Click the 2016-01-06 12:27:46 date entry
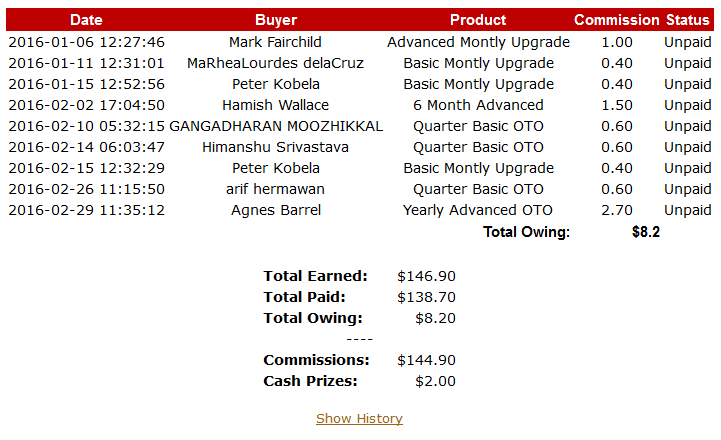The image size is (721, 440). pos(86,42)
